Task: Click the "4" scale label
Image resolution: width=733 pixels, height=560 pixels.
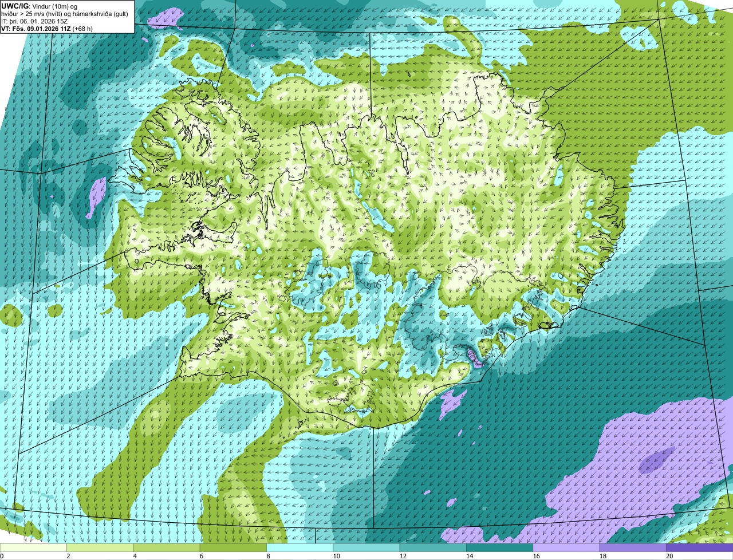Action: point(135,556)
